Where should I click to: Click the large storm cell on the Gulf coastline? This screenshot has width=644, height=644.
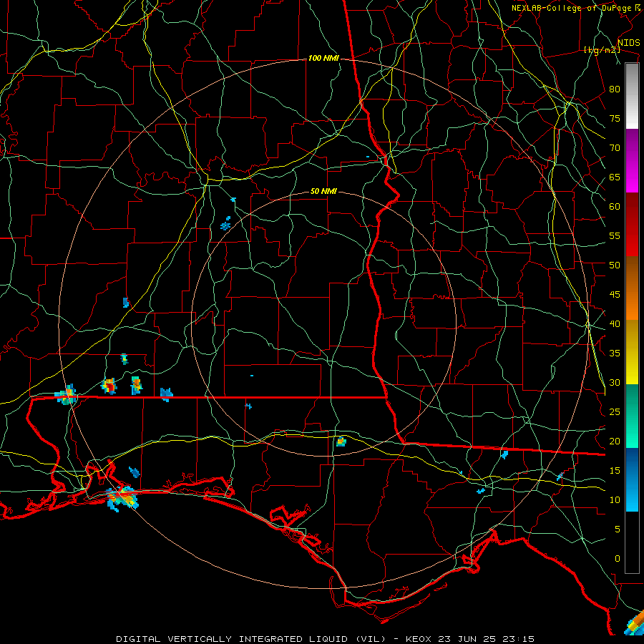click(x=122, y=498)
